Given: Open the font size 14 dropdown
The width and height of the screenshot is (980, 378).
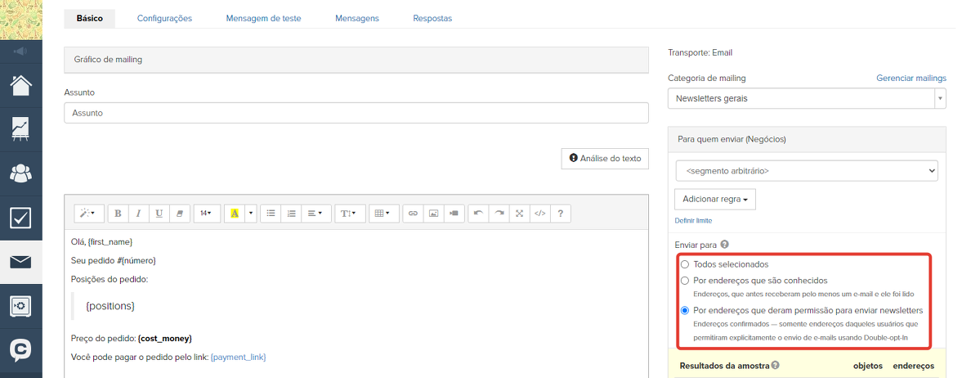Looking at the screenshot, I should [205, 214].
